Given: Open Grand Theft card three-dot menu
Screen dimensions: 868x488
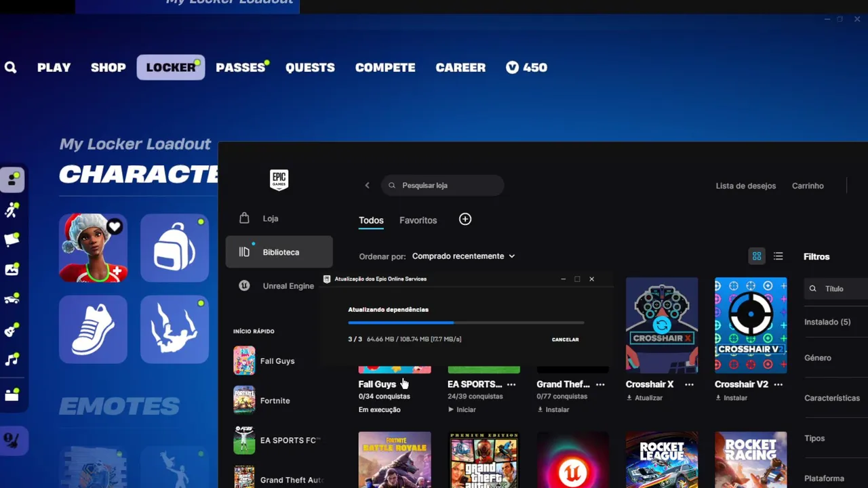Looking at the screenshot, I should (600, 384).
